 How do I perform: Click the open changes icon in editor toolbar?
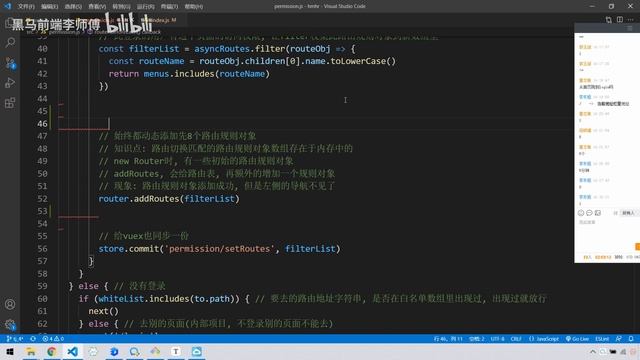609,20
